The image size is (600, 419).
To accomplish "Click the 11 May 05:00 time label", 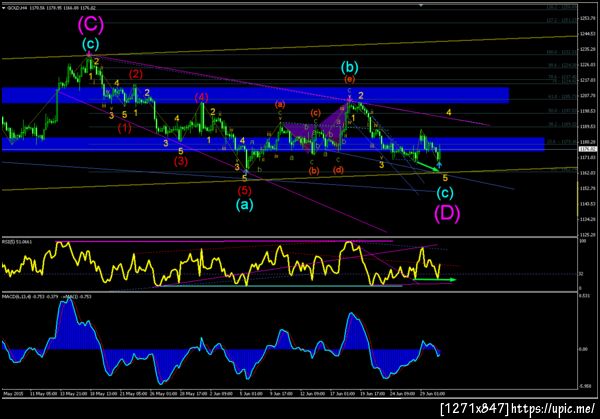I will pyautogui.click(x=43, y=393).
